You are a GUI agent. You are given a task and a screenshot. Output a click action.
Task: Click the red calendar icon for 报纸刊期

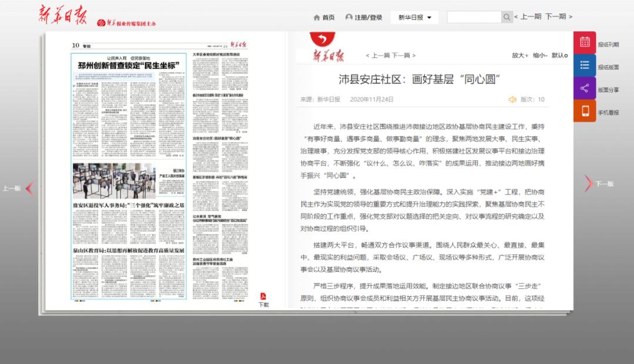pyautogui.click(x=584, y=42)
